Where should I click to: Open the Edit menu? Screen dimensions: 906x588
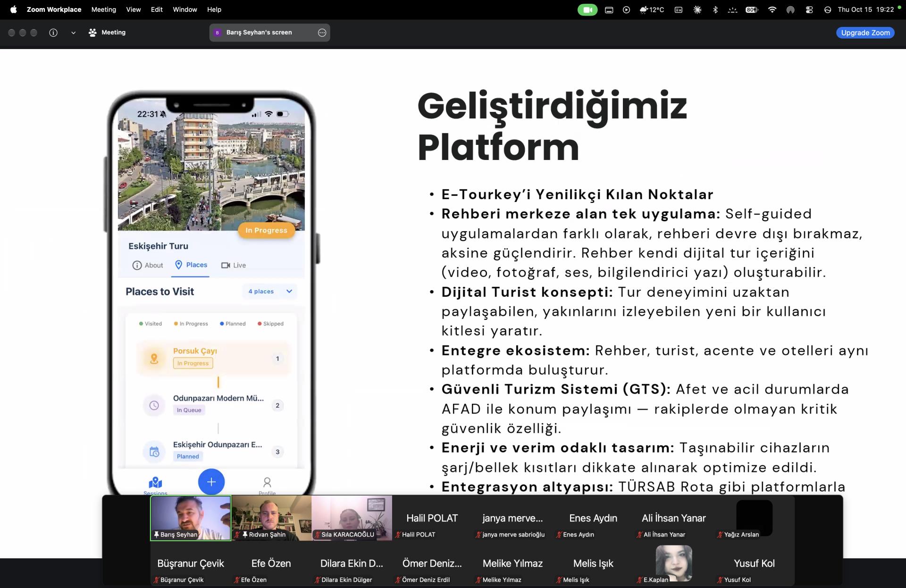[x=157, y=9]
